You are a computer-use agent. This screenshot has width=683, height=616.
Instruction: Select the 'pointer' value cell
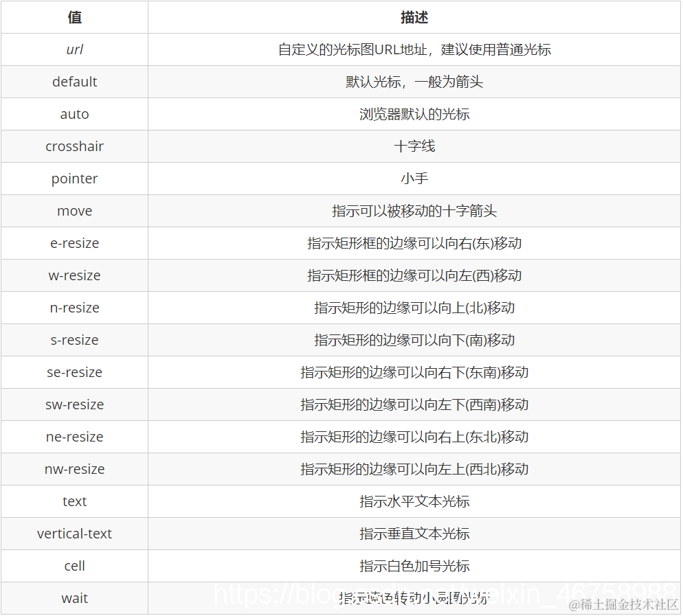point(74,179)
